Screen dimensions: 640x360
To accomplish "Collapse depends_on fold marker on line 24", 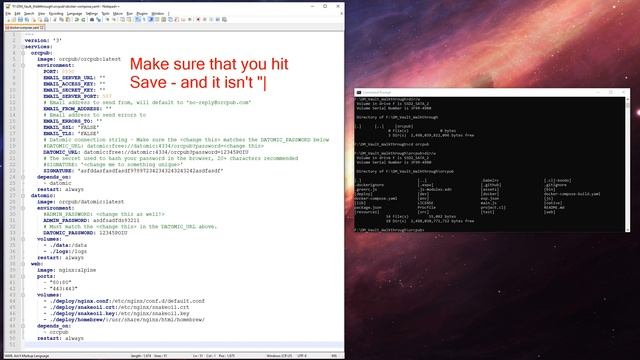I will pos(23,177).
